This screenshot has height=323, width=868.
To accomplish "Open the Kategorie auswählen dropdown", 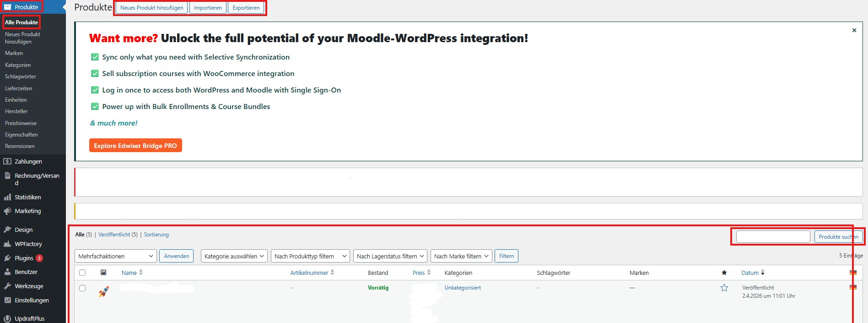I will pos(234,256).
